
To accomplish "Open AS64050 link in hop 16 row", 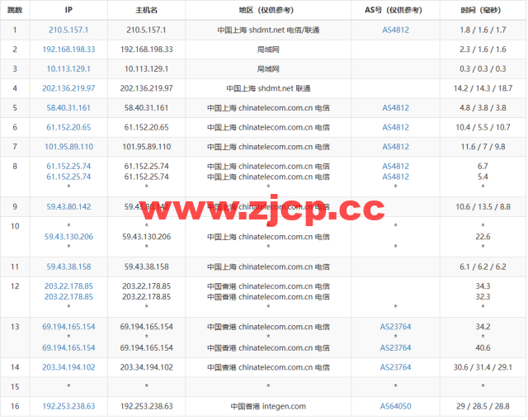I will (396, 407).
